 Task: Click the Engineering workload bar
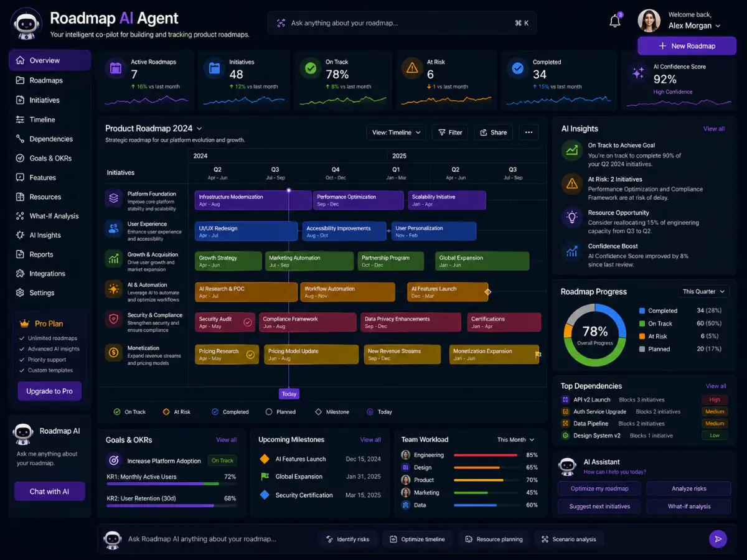click(486, 455)
